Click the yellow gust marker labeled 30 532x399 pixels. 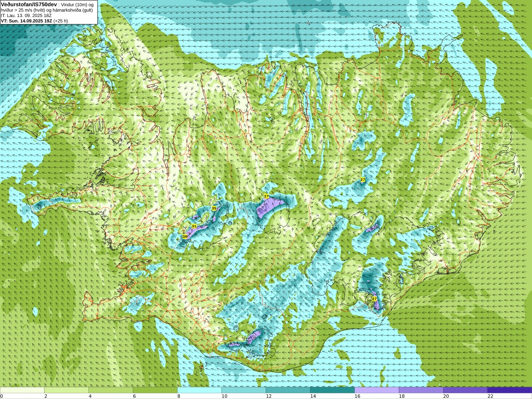[185, 236]
